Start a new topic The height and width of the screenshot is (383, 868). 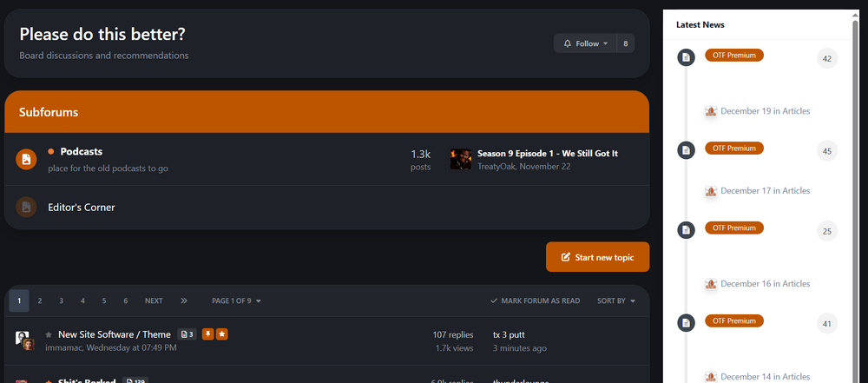[x=597, y=257]
